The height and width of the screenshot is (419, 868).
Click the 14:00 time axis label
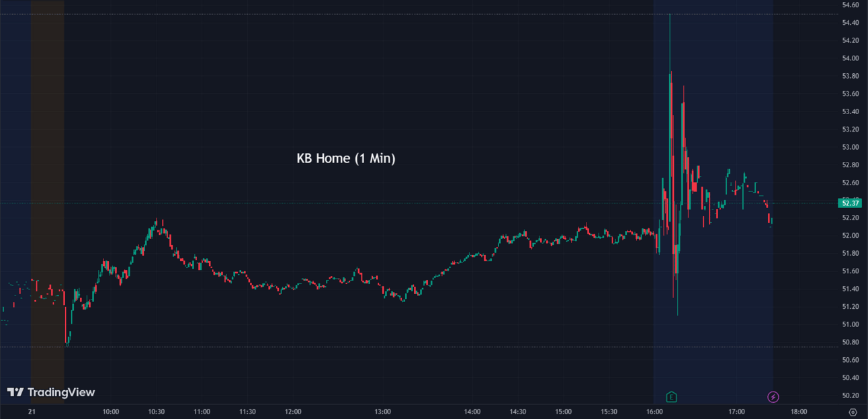coord(472,412)
